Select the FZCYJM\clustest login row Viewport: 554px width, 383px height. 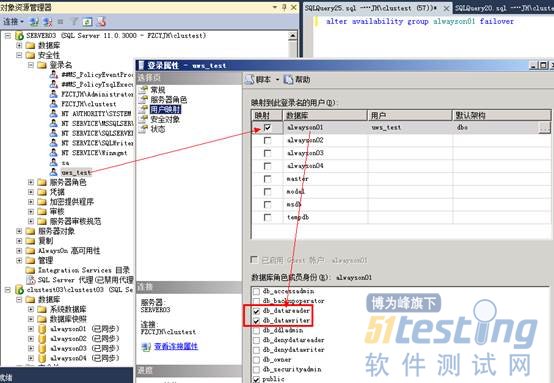tap(83, 104)
